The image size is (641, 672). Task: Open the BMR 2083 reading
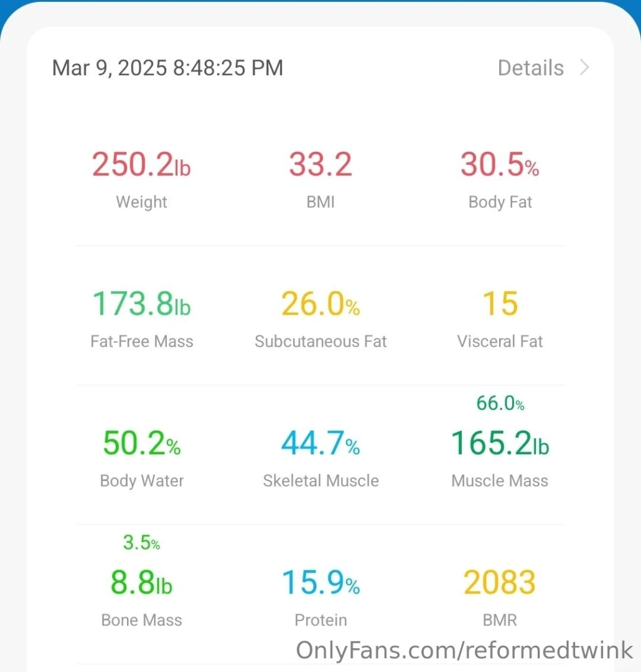500,583
